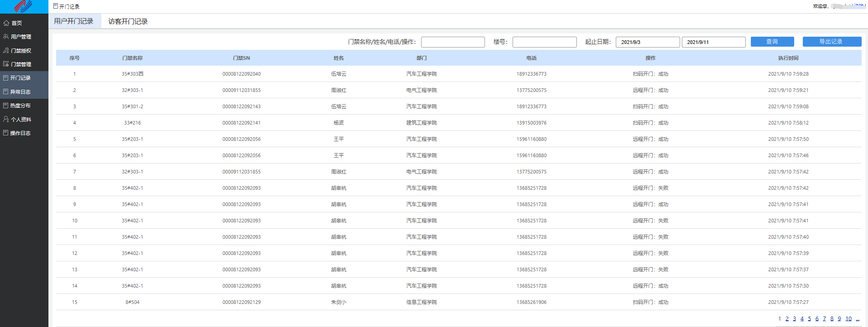868x327 pixels.
Task: Jump to page 10 in pagination
Action: point(848,319)
